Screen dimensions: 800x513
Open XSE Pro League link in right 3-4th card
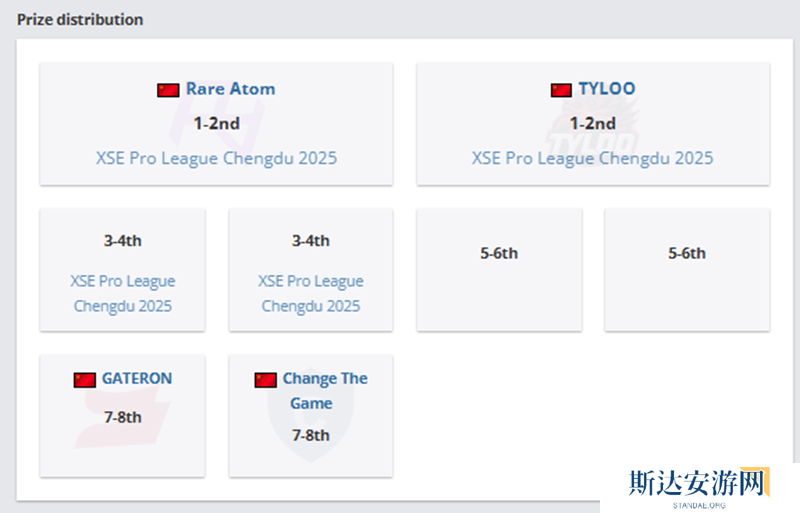click(311, 293)
